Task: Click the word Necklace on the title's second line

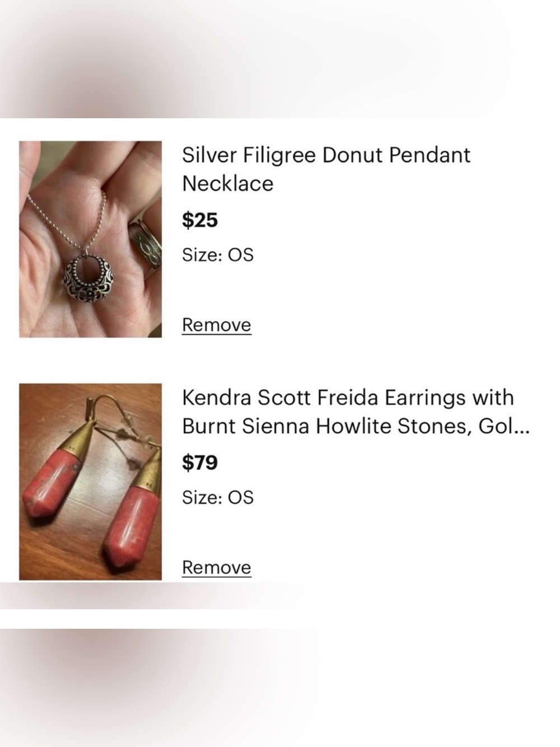Action: point(228,183)
